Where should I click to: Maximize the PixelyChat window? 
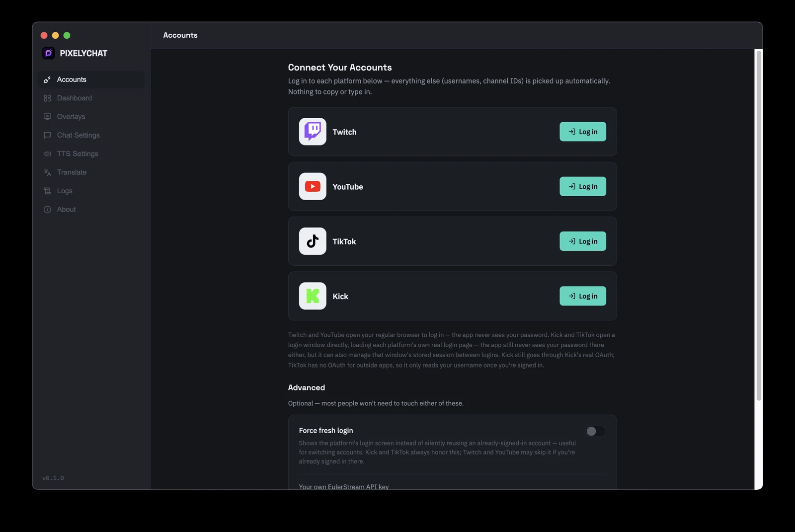coord(67,35)
